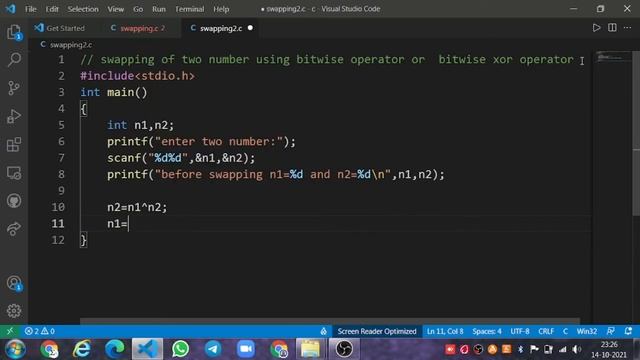Viewport: 640px width, 360px height.
Task: Open the Terminal menu
Action: [x=189, y=9]
